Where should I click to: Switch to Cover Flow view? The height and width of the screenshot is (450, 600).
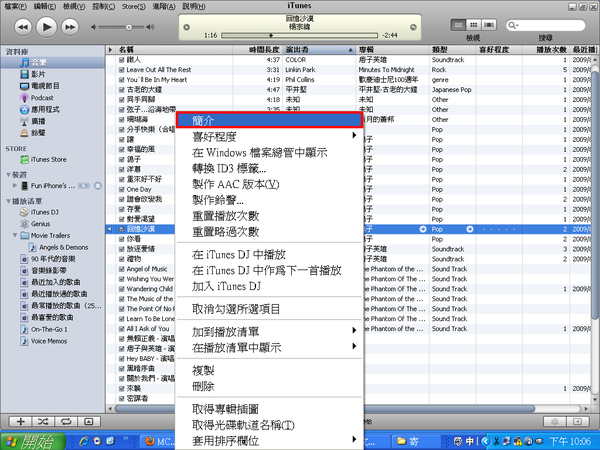pyautogui.click(x=489, y=25)
